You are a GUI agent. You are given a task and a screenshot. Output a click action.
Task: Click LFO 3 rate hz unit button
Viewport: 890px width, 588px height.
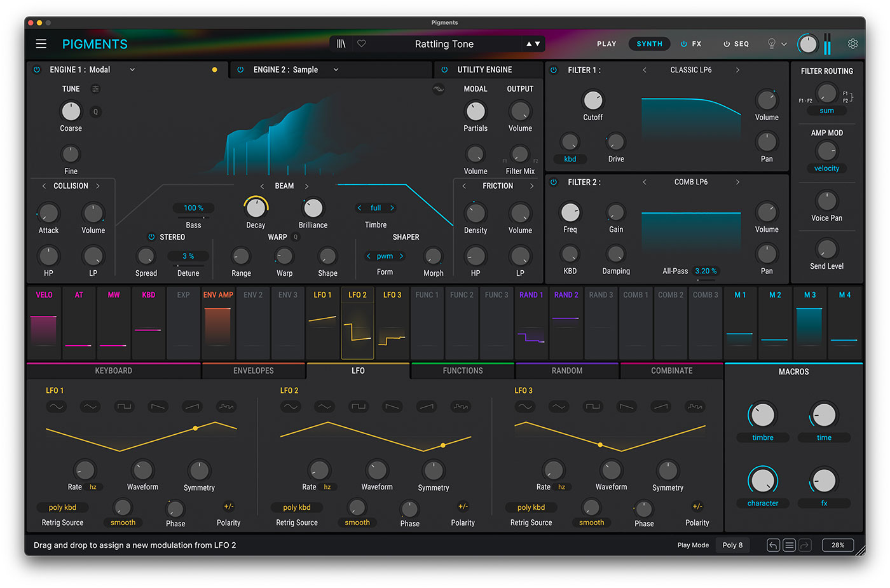pyautogui.click(x=561, y=487)
